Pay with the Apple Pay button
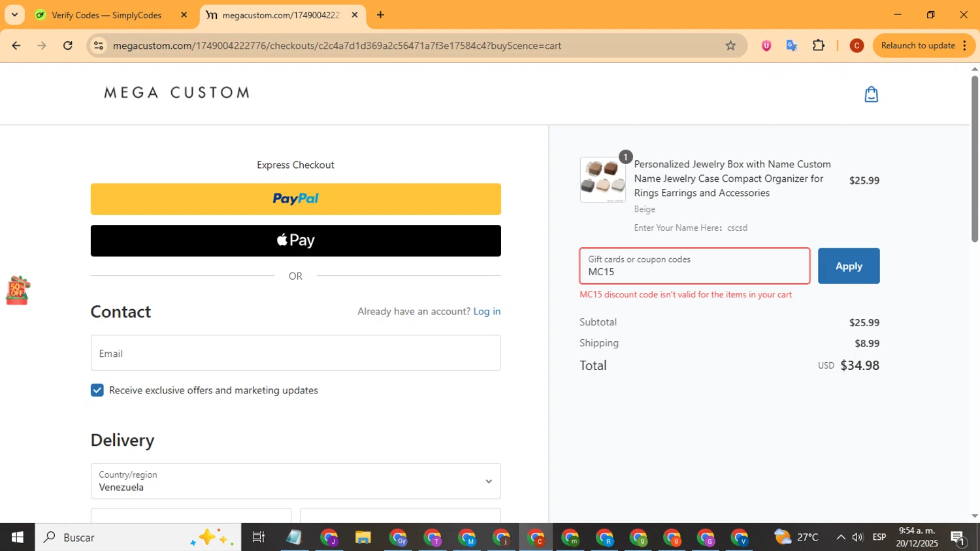The width and height of the screenshot is (980, 551). pyautogui.click(x=295, y=241)
